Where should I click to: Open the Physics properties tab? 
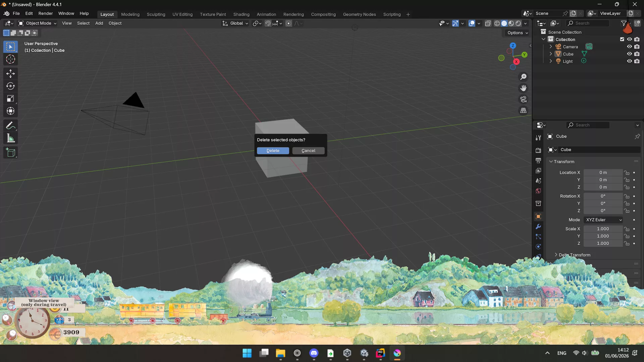coord(538,247)
